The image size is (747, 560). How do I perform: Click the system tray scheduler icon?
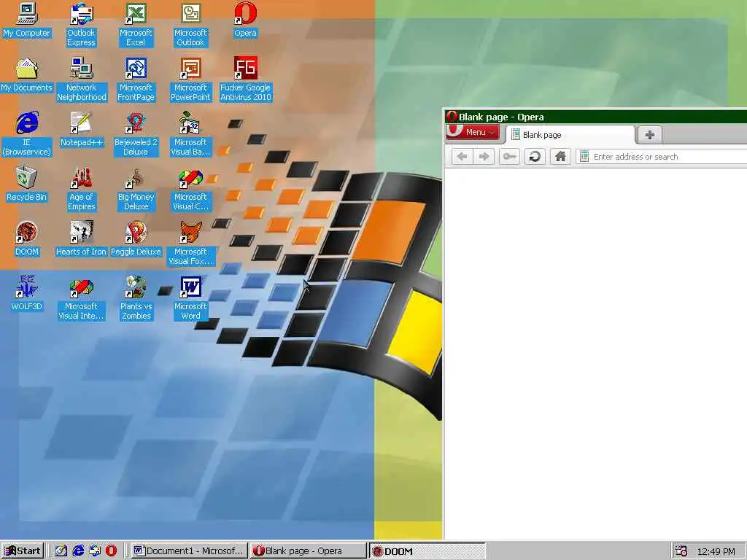[681, 551]
